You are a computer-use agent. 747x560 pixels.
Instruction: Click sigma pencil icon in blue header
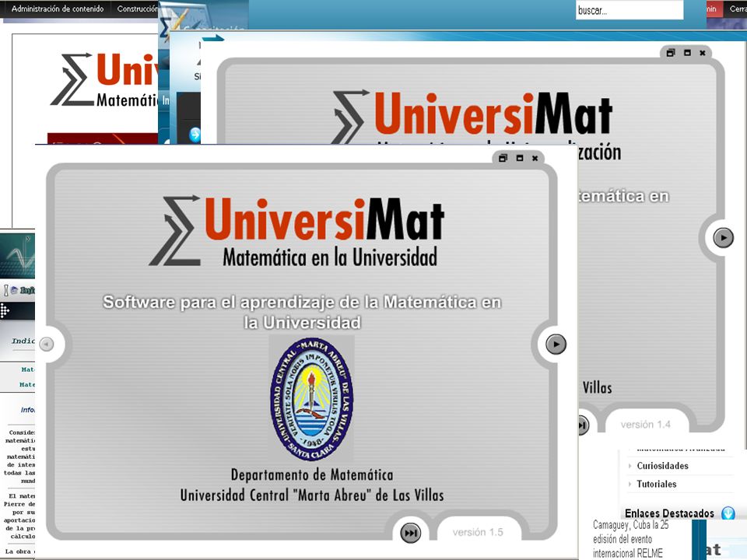[x=174, y=25]
